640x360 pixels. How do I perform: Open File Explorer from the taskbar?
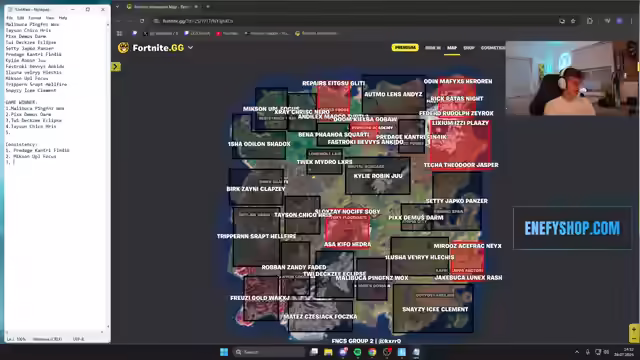pyautogui.click(x=328, y=352)
